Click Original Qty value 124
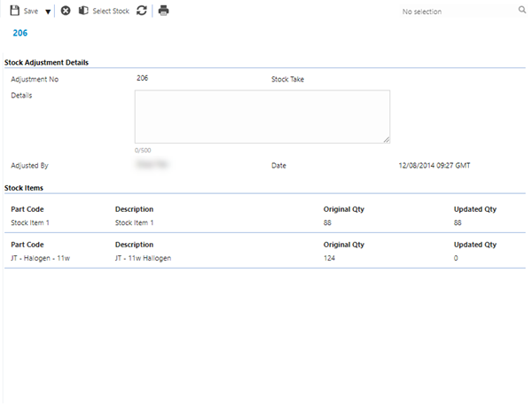 coord(331,258)
